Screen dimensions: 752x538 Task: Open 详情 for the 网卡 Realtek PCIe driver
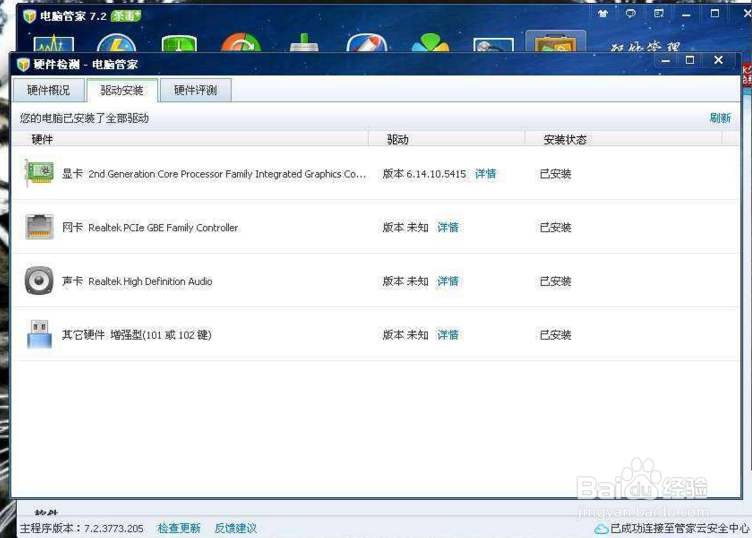point(447,227)
